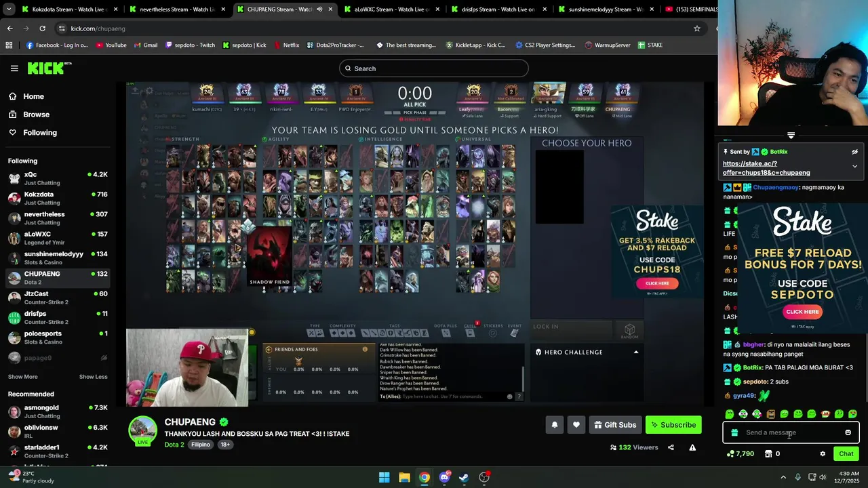The image size is (868, 488).
Task: Mute the CHUPAENG tab audio icon
Action: [x=319, y=9]
